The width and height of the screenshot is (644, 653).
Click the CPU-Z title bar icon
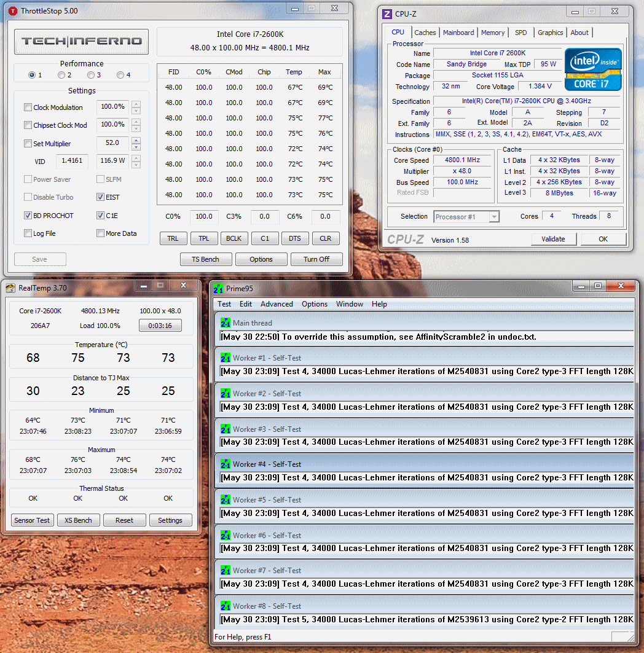click(x=387, y=14)
